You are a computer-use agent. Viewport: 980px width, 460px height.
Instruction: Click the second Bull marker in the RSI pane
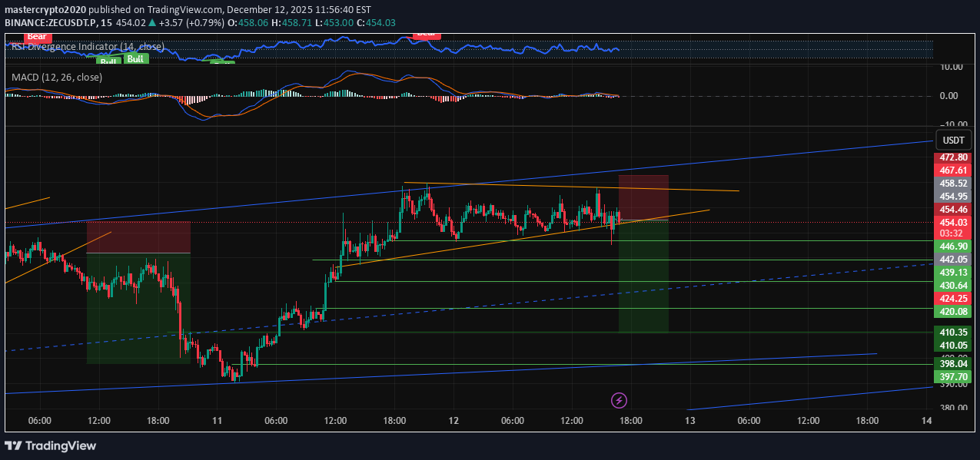pyautogui.click(x=135, y=58)
